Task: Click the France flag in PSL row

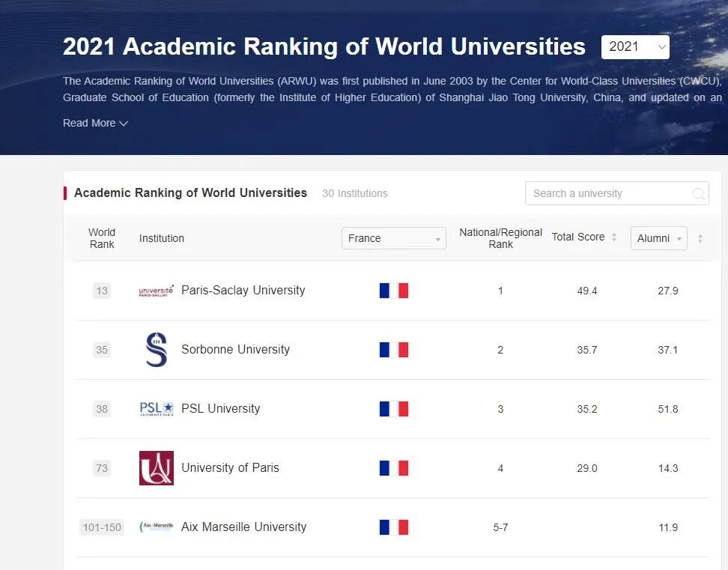Action: pos(394,409)
